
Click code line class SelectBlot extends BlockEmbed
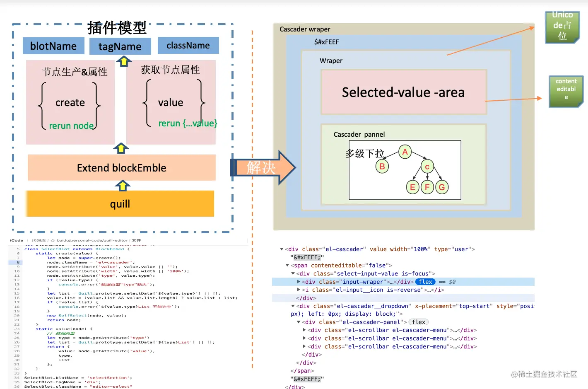pos(77,249)
